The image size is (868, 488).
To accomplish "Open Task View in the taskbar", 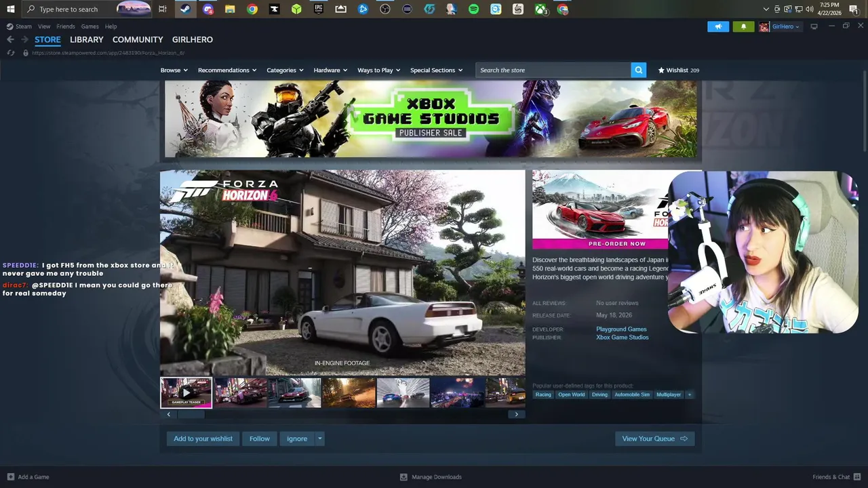I will [163, 9].
